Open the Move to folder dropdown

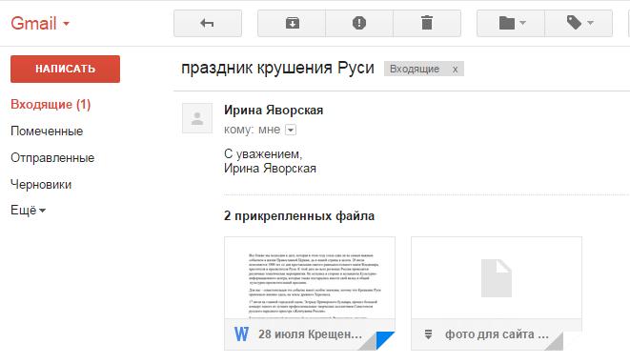511,23
